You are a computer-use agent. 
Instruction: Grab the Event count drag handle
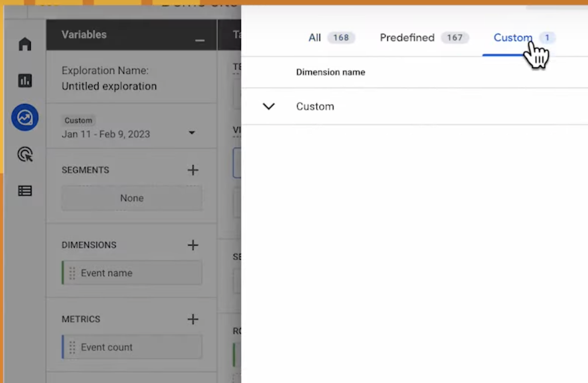tap(72, 347)
